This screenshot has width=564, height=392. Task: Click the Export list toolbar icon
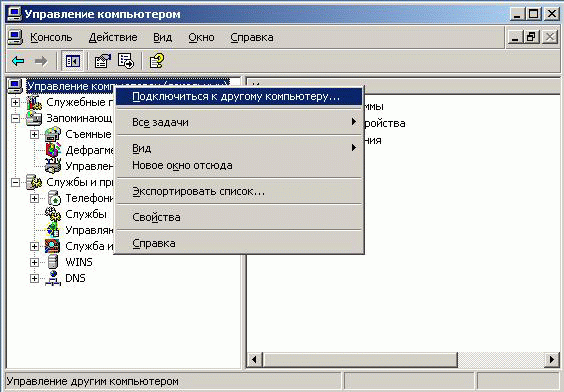tap(126, 61)
